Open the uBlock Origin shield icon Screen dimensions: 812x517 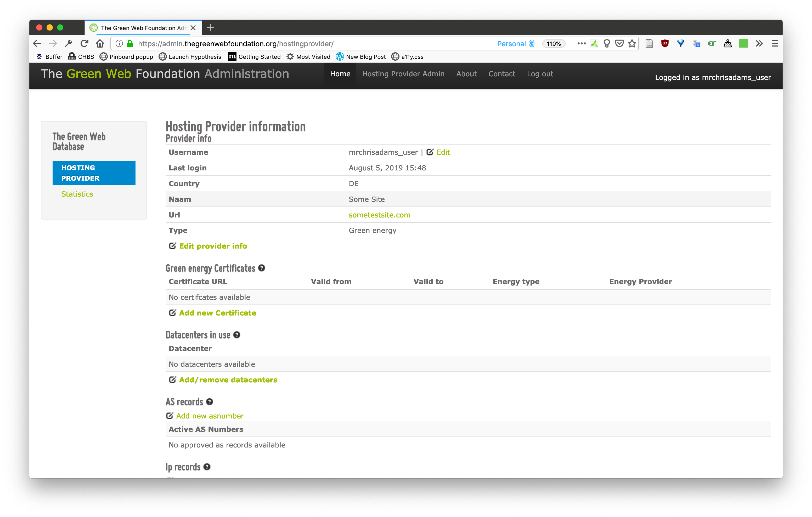pos(665,43)
